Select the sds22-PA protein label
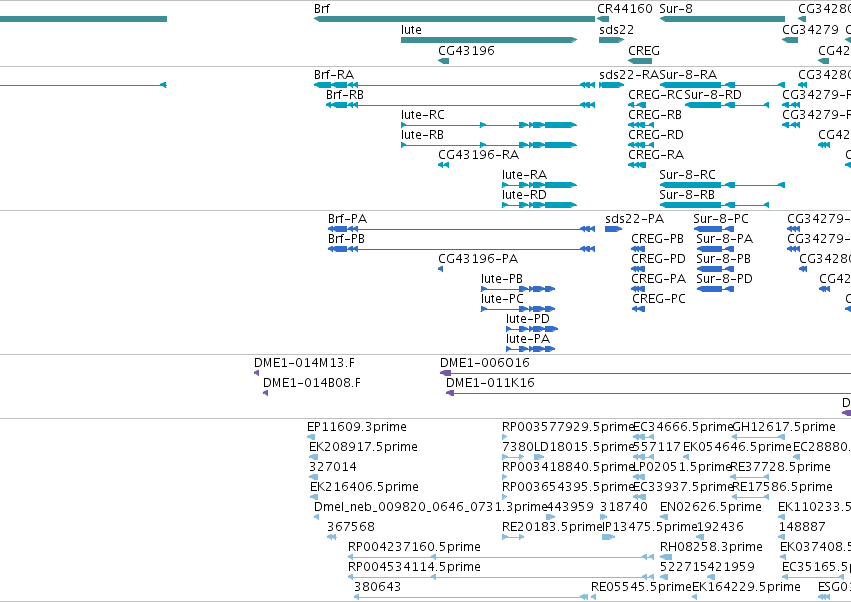The image size is (851, 602). pyautogui.click(x=634, y=219)
